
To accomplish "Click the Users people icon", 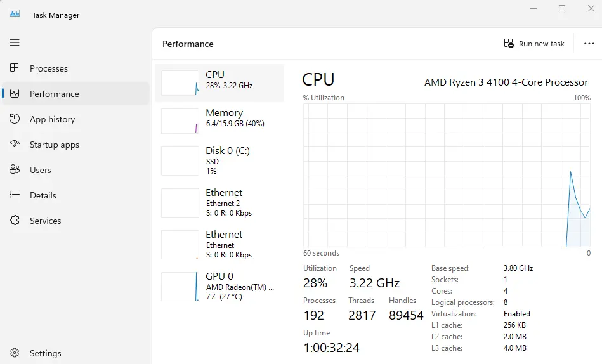I will [15, 169].
